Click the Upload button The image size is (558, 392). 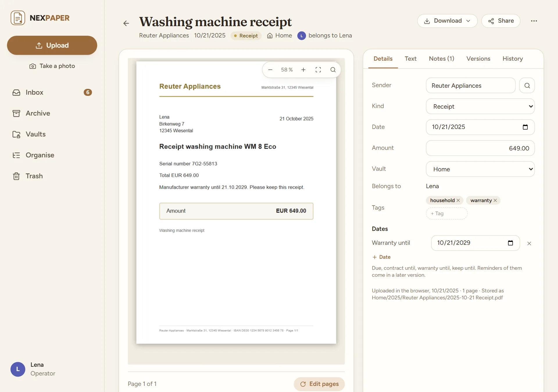pyautogui.click(x=52, y=45)
